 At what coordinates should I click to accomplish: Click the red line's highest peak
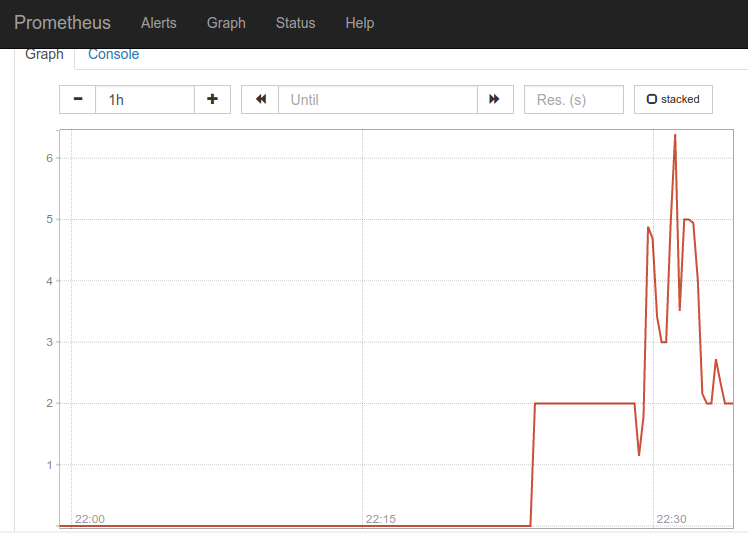click(675, 136)
